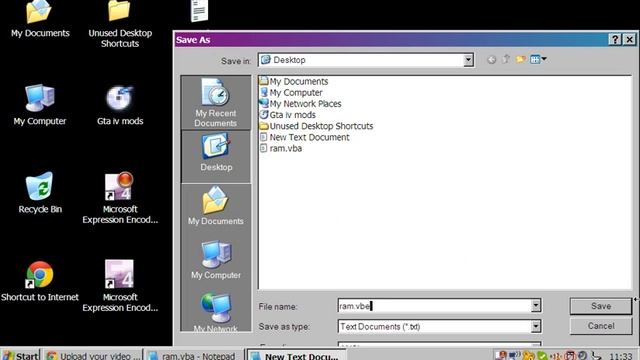Click the Help question mark button in title bar

pyautogui.click(x=615, y=40)
